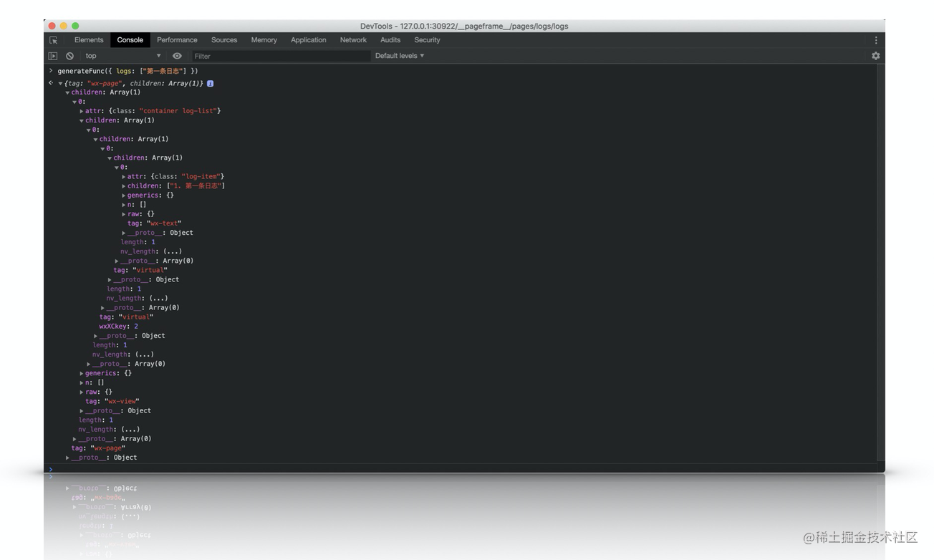The width and height of the screenshot is (934, 560).
Task: Switch to the Elements tab
Action: point(89,40)
